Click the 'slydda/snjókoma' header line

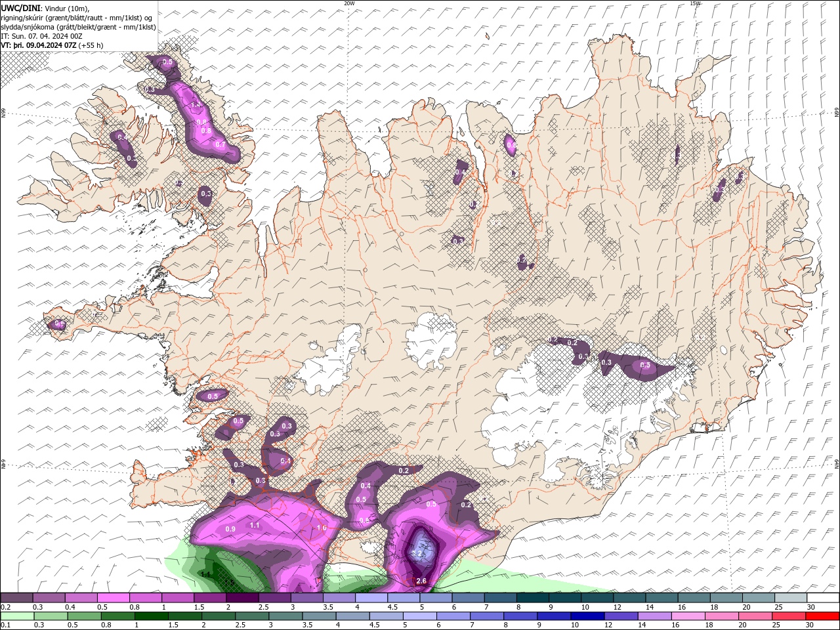click(x=79, y=27)
